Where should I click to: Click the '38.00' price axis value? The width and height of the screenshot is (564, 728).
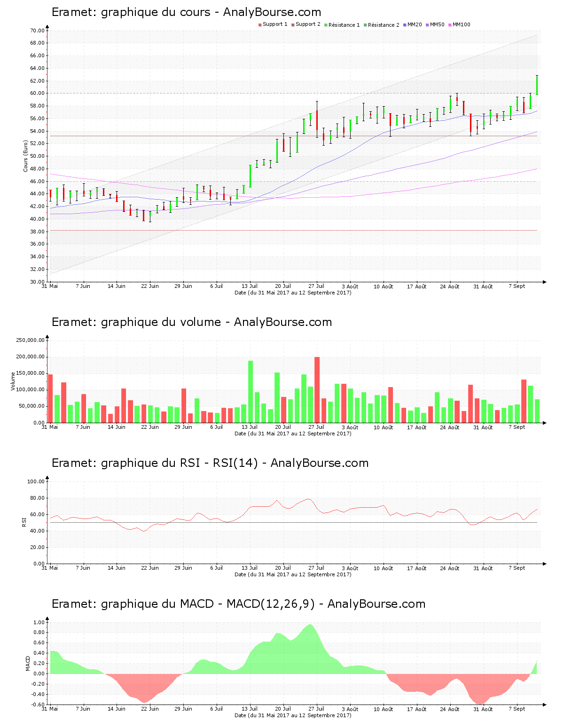click(37, 232)
